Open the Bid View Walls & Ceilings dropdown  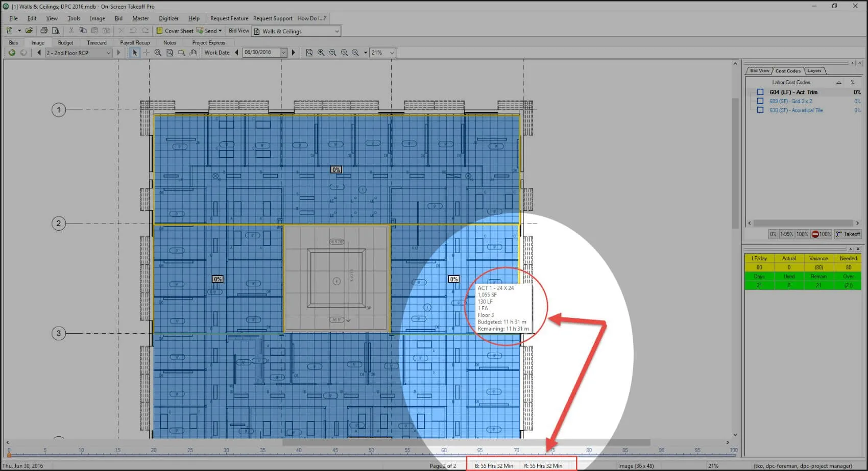[x=337, y=31]
